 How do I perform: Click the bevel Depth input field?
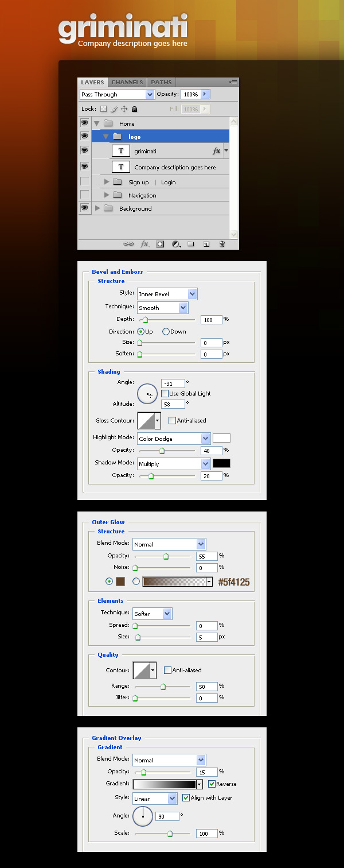click(212, 320)
